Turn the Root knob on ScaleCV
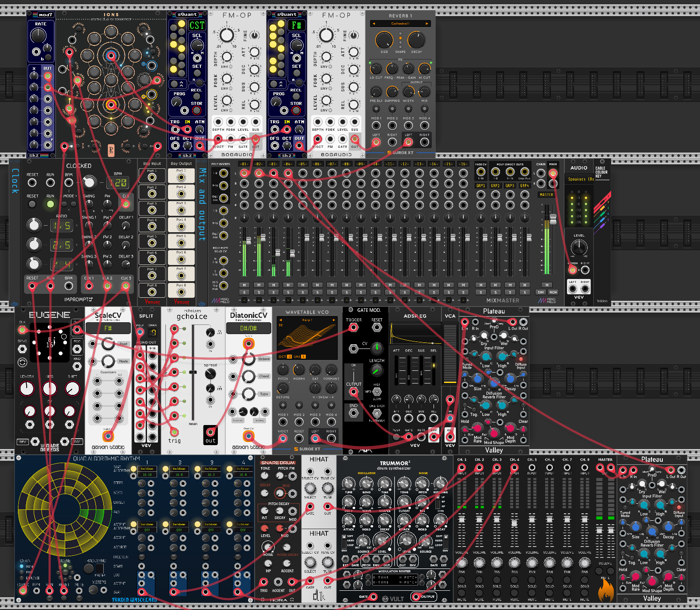The image size is (700, 610). 108,344
